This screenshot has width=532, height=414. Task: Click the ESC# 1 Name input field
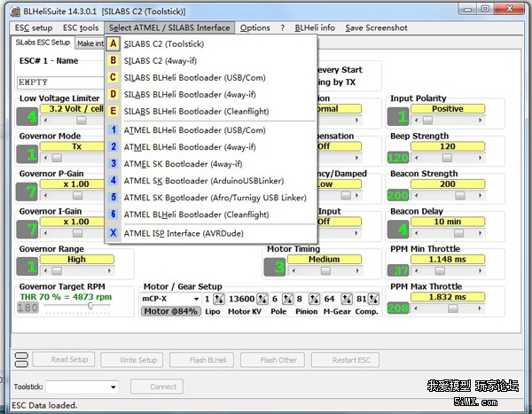pos(60,82)
